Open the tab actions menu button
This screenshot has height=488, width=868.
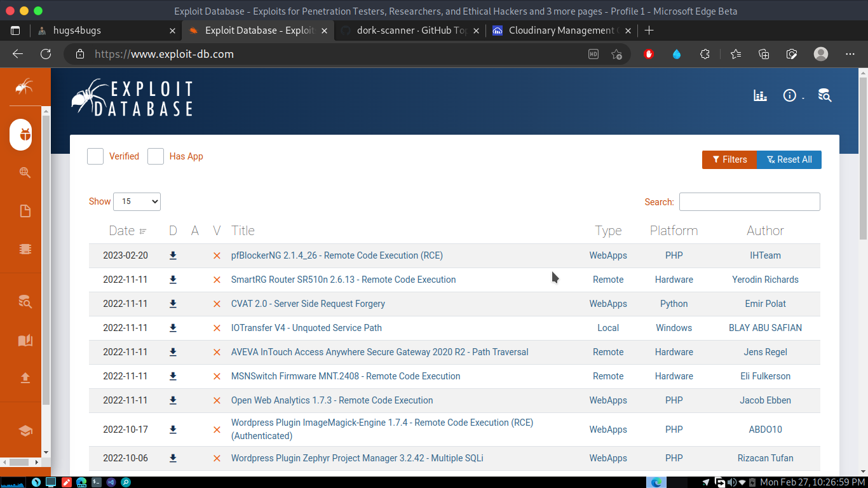coord(15,30)
